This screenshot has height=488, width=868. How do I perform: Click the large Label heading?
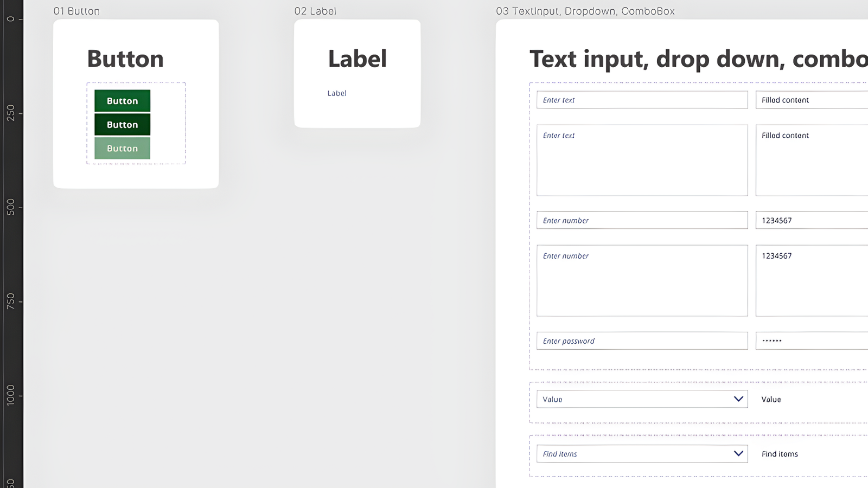pos(358,59)
